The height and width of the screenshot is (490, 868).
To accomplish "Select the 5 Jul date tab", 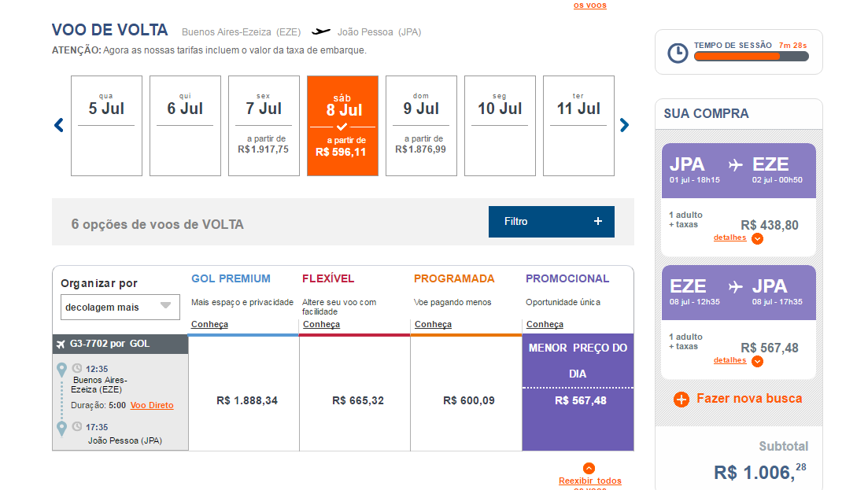I will click(106, 126).
